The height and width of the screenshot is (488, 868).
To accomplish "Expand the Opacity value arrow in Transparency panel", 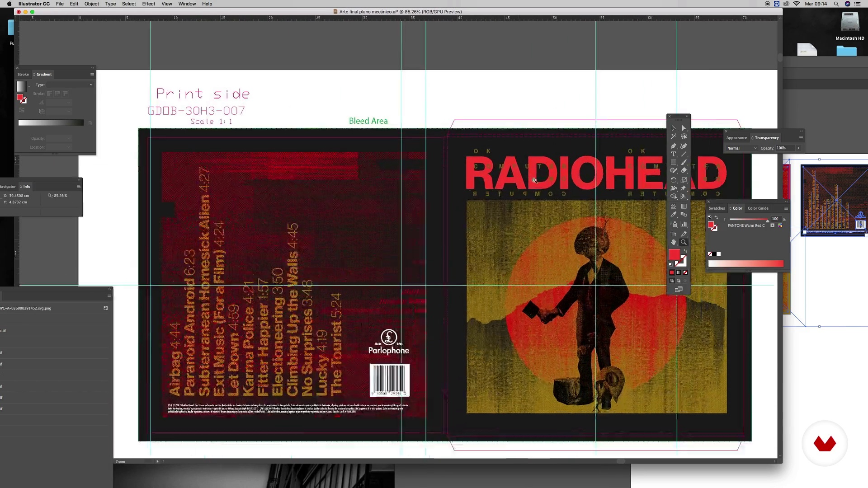I will click(x=798, y=148).
